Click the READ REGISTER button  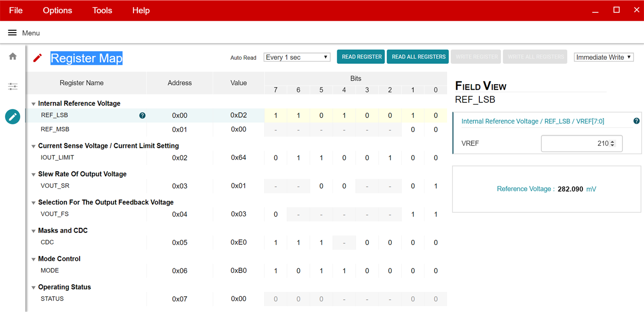pyautogui.click(x=362, y=57)
